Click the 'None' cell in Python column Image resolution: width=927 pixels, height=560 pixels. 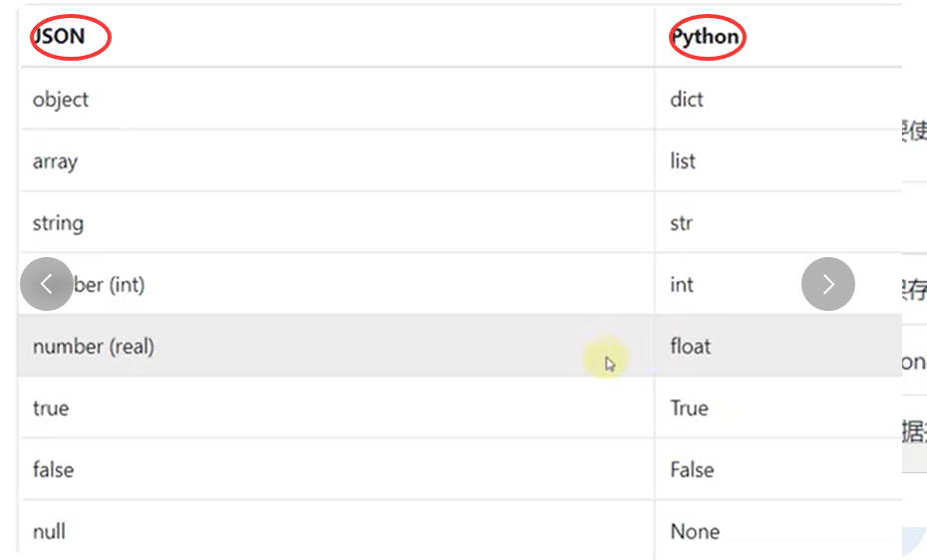tap(695, 532)
